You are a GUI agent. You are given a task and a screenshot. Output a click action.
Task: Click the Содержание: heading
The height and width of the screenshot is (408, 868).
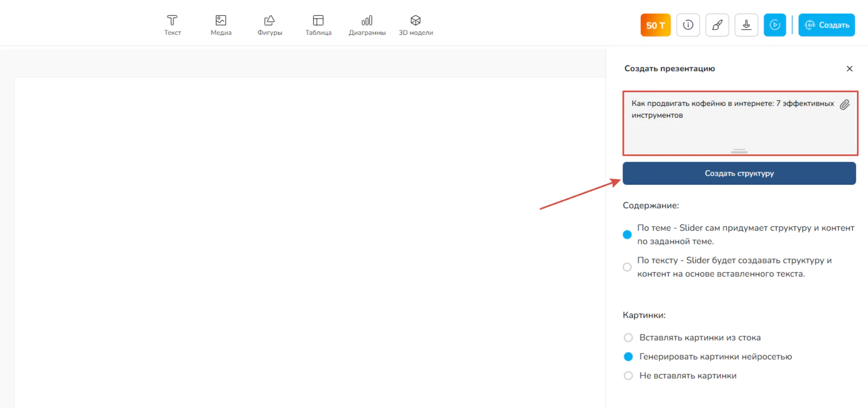(x=651, y=205)
